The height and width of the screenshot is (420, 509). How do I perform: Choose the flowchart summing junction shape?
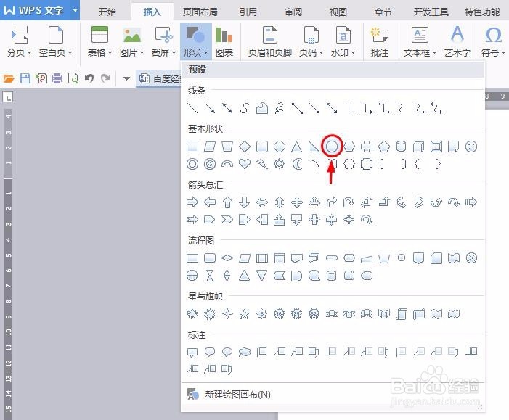tap(471, 258)
